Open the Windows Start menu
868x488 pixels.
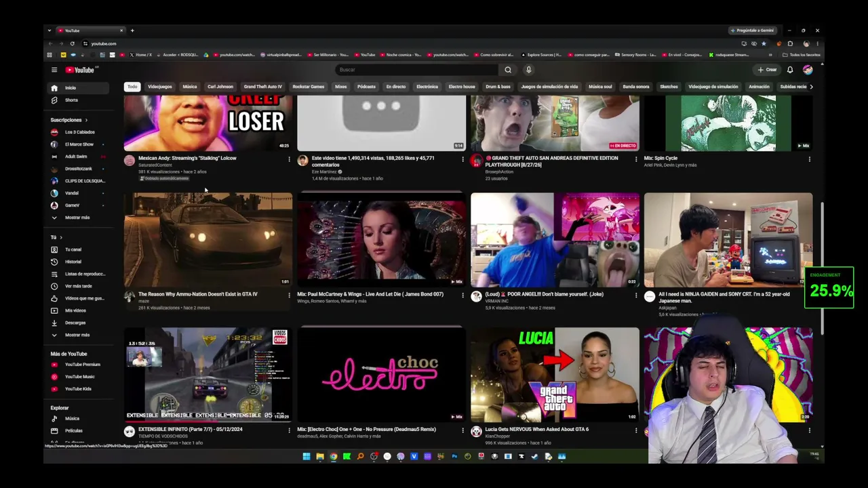pyautogui.click(x=307, y=456)
